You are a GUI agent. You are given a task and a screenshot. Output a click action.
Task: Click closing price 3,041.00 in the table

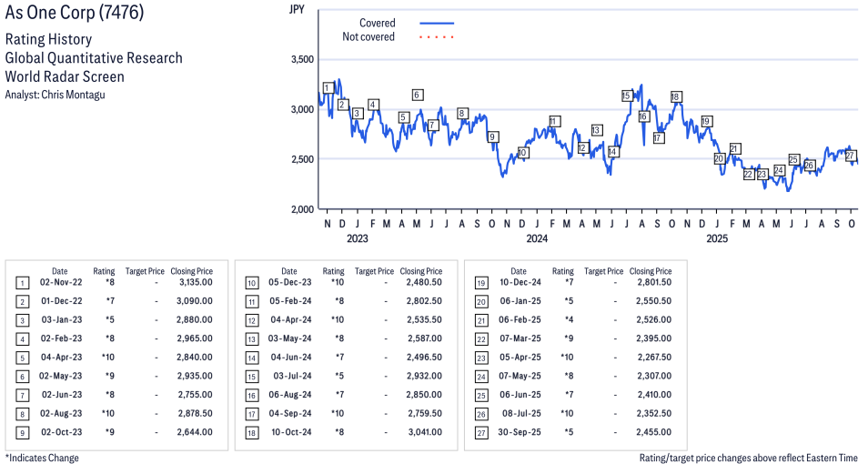click(420, 432)
